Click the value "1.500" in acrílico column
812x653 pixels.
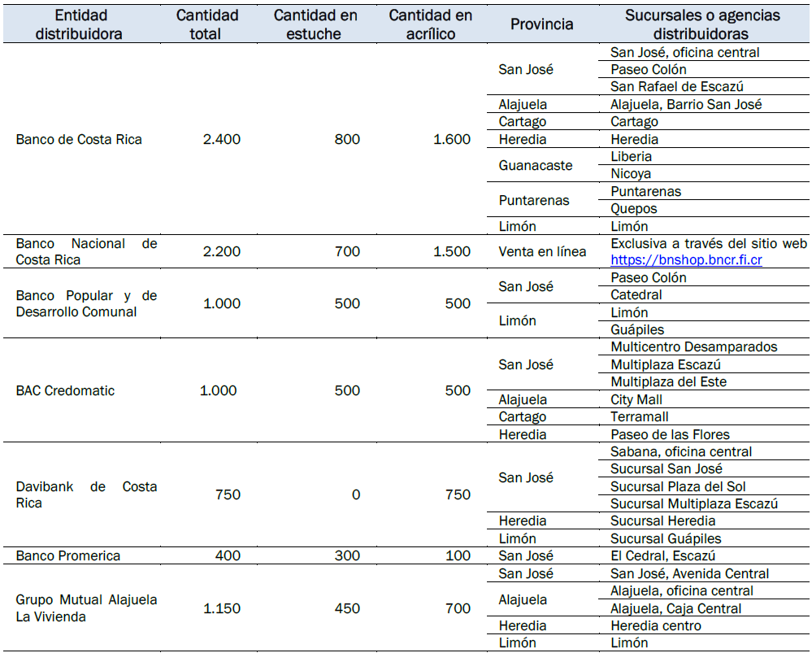tap(452, 251)
